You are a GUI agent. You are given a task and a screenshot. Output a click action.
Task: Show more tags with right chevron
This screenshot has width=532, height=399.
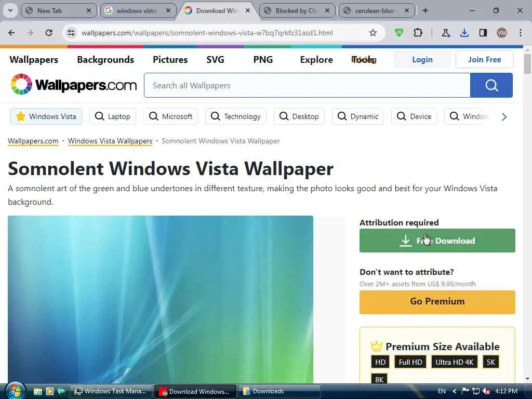click(504, 117)
